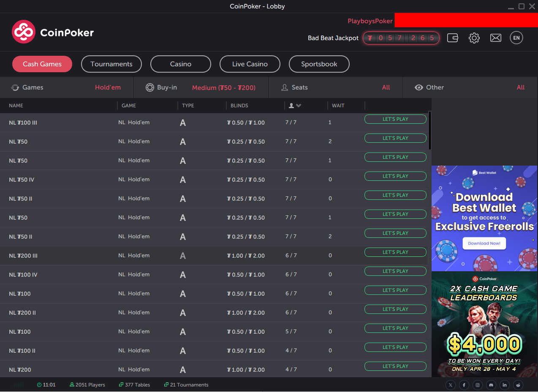Select the NL ₮200 III table name
Image resolution: width=538 pixels, height=392 pixels.
pos(23,256)
